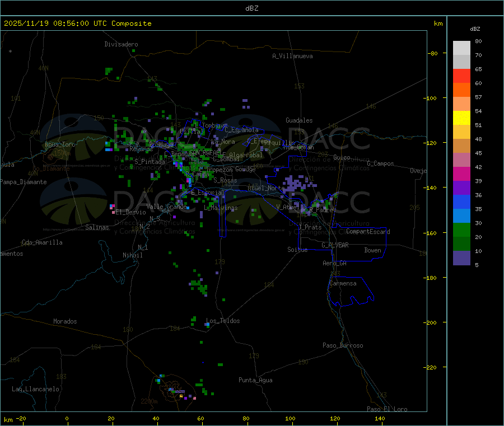Click the 'Salinas' map label
The height and width of the screenshot is (426, 504).
97,227
